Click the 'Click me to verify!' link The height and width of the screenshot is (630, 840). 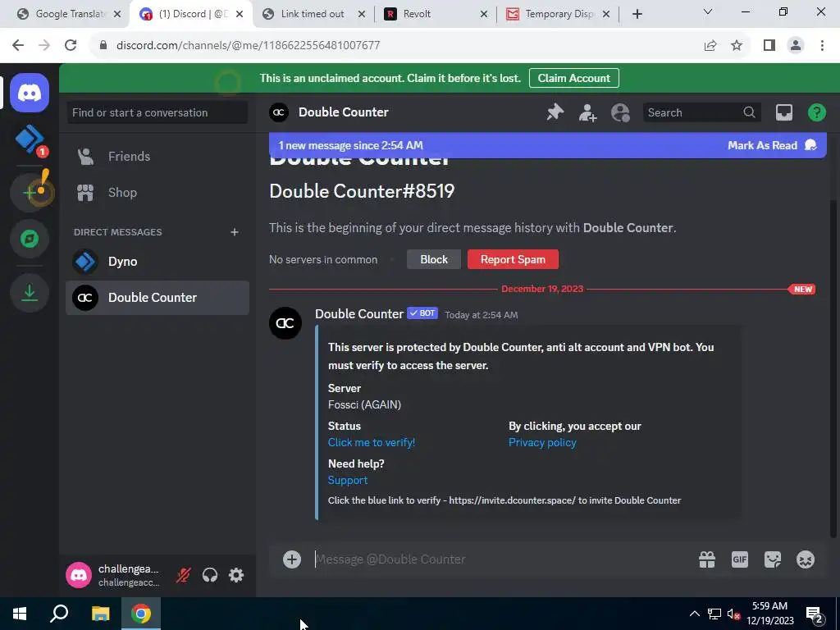point(372,442)
